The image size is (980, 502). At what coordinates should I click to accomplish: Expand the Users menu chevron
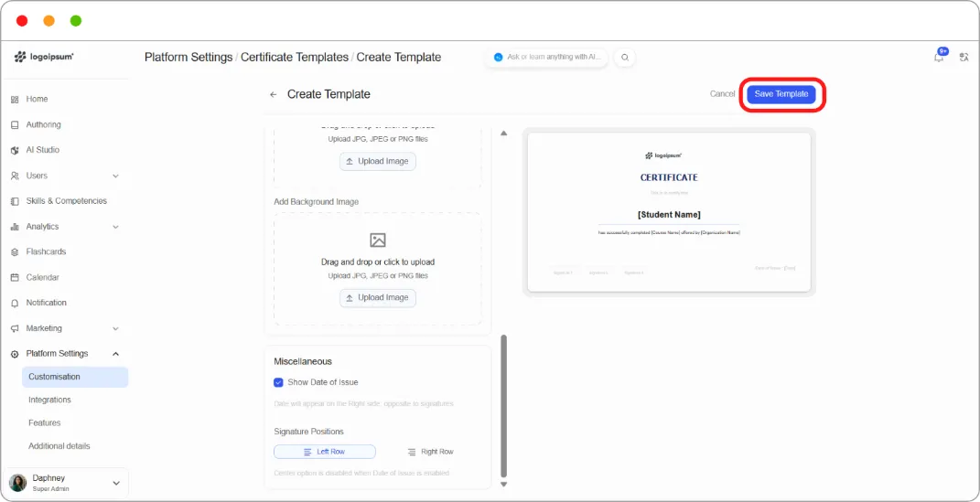(115, 176)
